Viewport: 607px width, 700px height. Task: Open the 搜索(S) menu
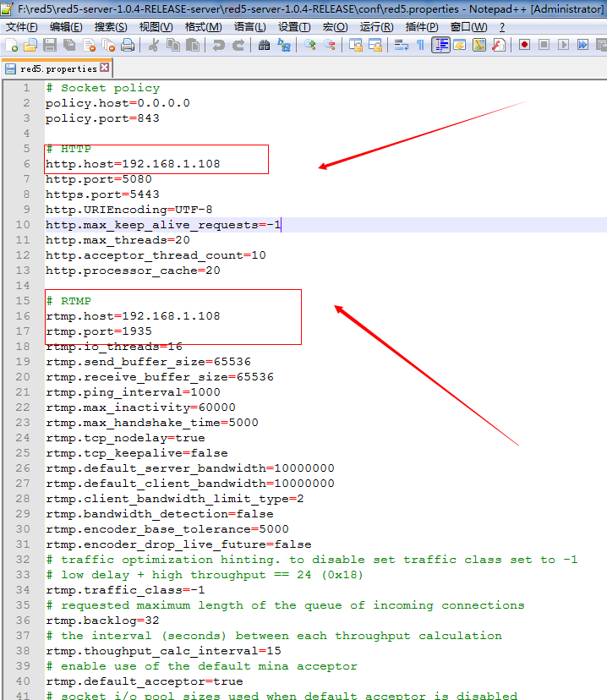(111, 27)
